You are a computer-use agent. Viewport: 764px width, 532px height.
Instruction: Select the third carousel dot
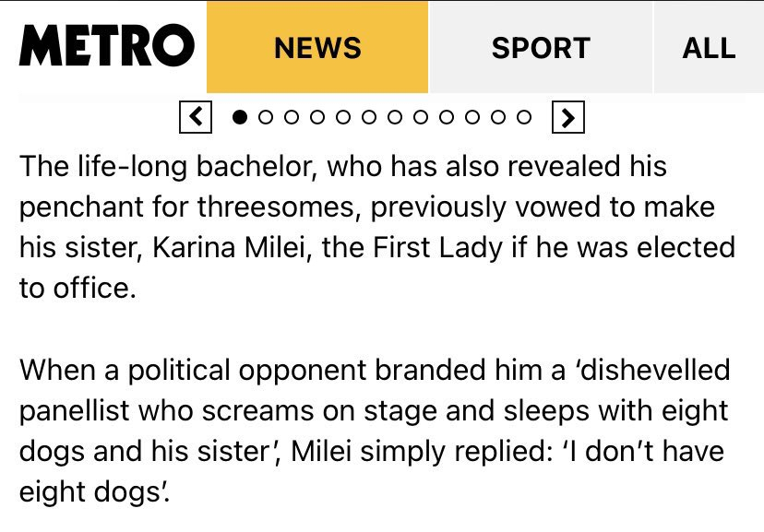(x=292, y=117)
